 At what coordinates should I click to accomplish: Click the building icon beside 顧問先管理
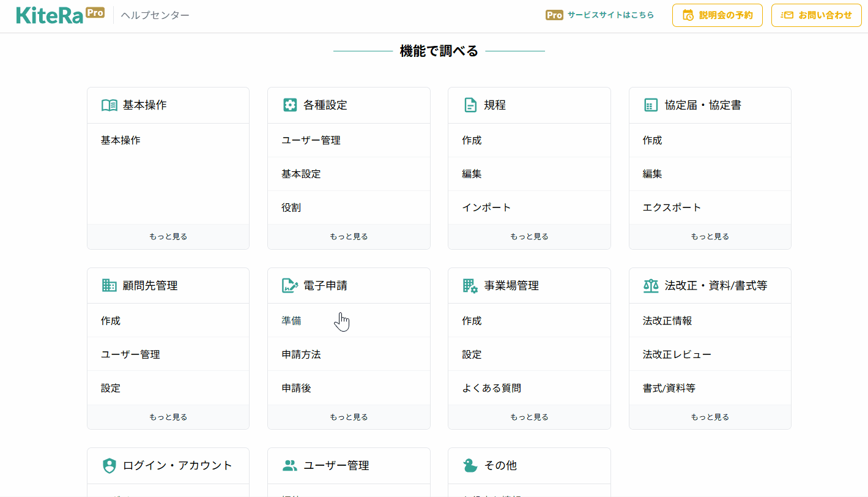[109, 285]
